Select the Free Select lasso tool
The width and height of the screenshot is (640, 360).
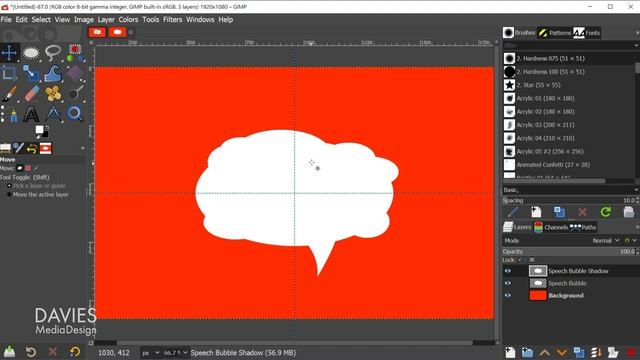(53, 52)
